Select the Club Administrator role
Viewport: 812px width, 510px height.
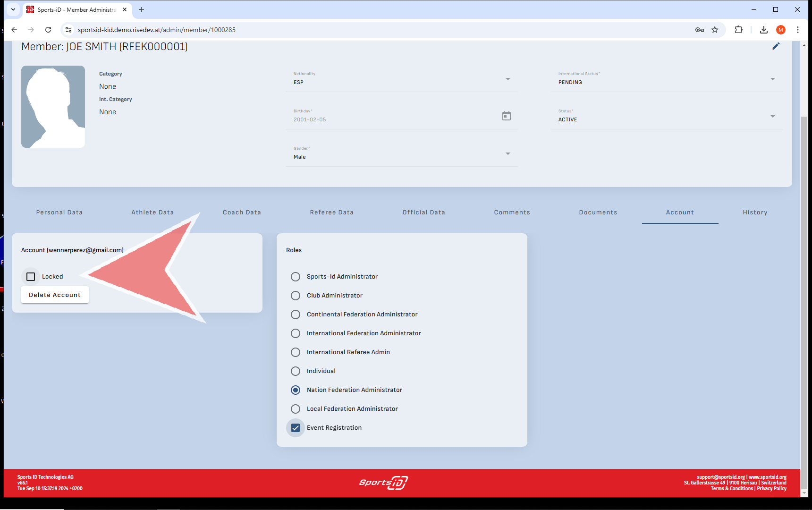coord(296,296)
